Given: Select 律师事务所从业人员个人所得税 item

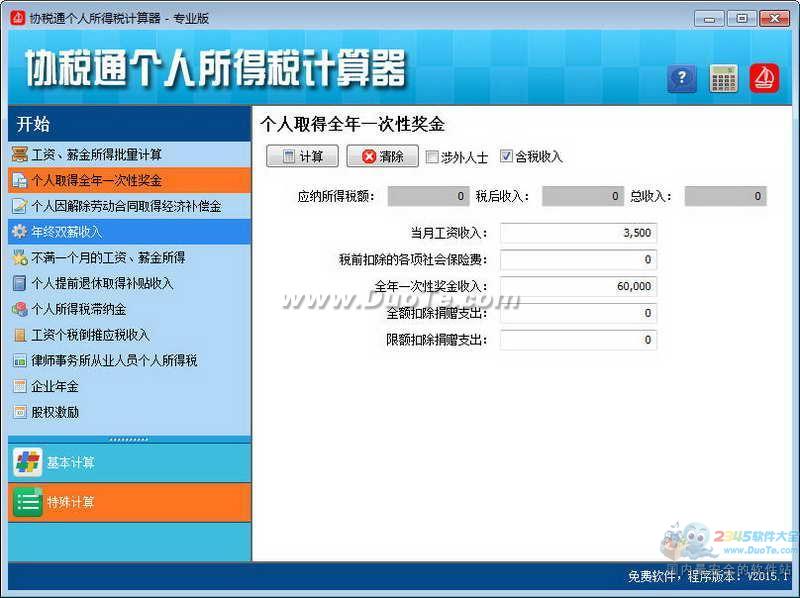Looking at the screenshot, I should pos(130,361).
